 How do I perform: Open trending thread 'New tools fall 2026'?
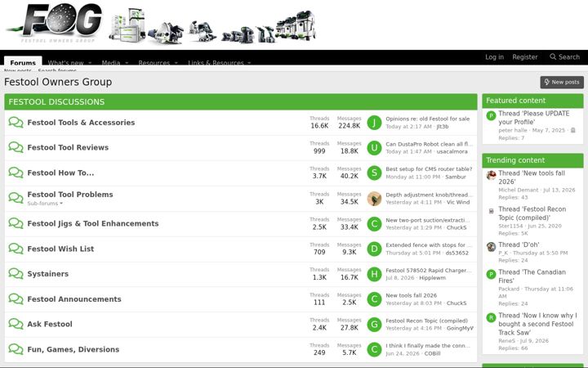pos(532,177)
